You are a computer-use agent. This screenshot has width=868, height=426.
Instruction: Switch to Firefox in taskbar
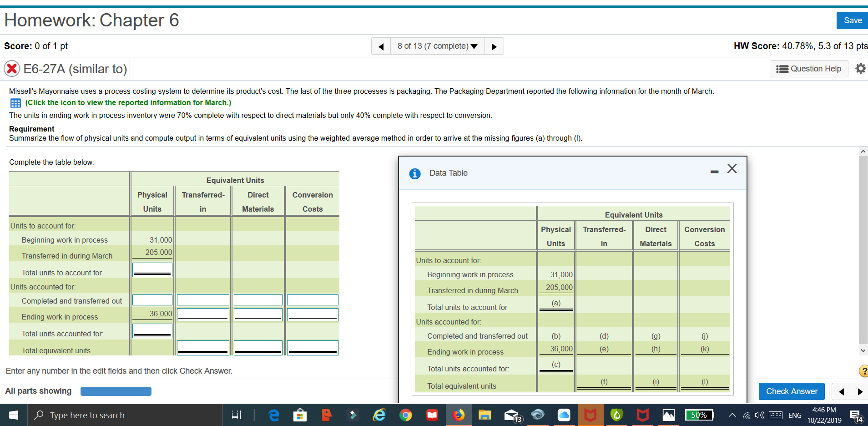(x=459, y=415)
